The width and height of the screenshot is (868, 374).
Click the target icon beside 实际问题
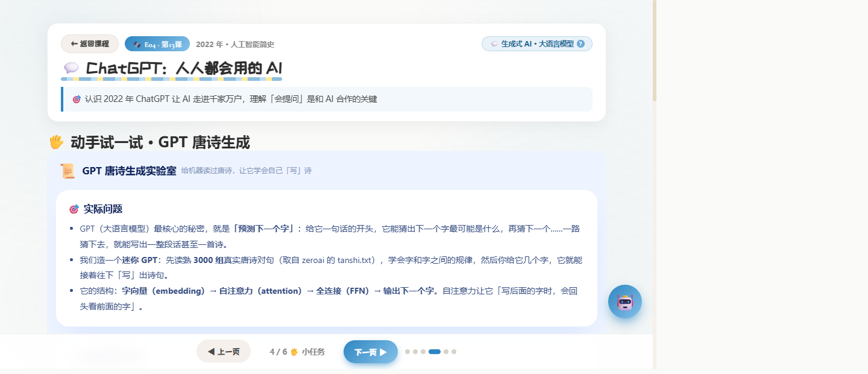(x=74, y=209)
